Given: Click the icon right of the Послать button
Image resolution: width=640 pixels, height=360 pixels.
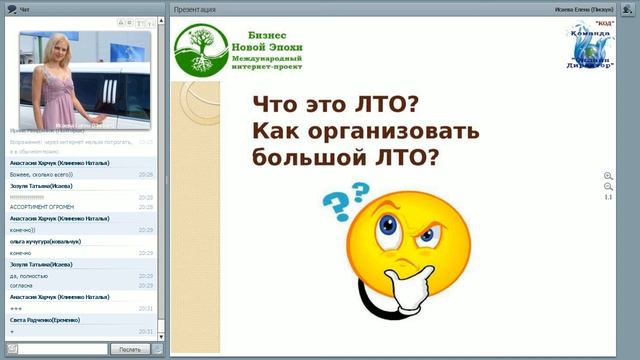Looking at the screenshot, I should [x=157, y=349].
